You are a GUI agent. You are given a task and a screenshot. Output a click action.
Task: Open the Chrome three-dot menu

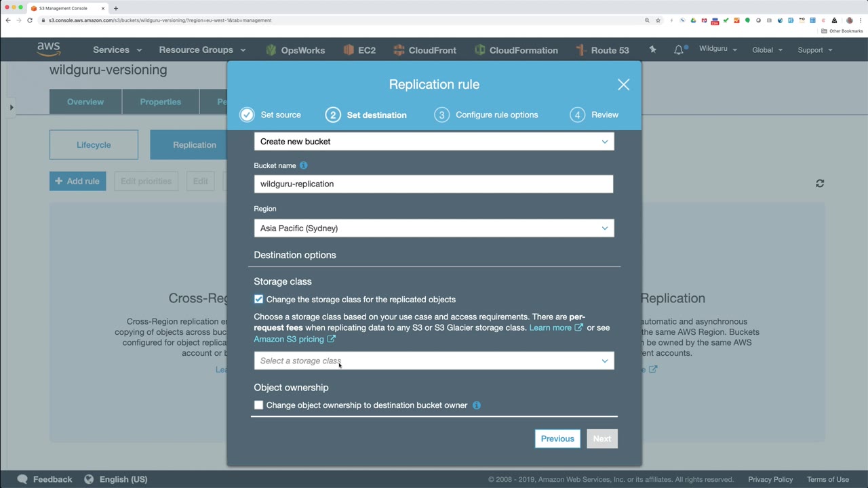[861, 20]
